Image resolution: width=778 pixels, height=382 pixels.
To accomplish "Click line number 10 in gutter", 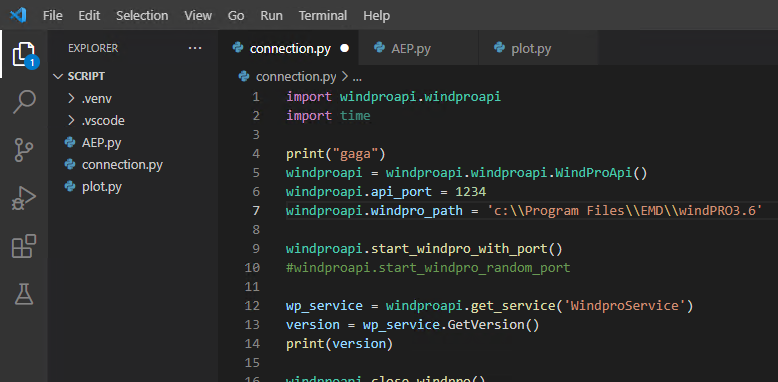I will pyautogui.click(x=252, y=268).
